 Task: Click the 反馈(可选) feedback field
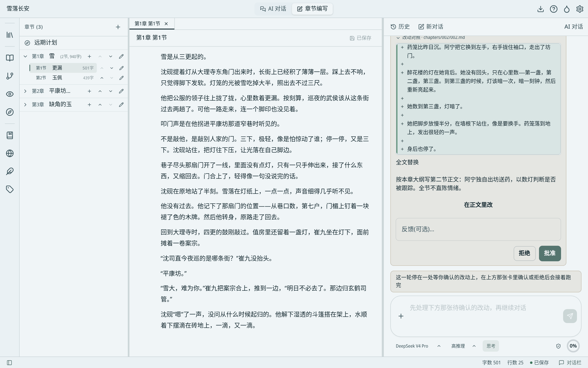[x=478, y=229]
